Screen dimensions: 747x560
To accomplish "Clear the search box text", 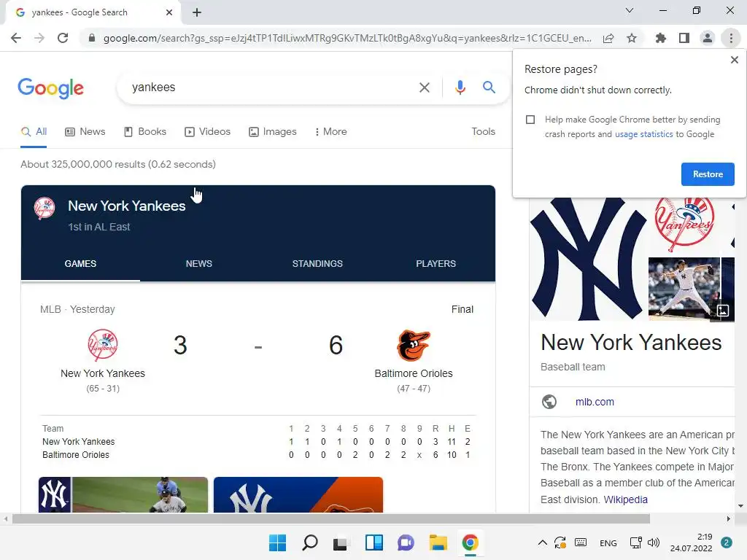I will point(424,87).
